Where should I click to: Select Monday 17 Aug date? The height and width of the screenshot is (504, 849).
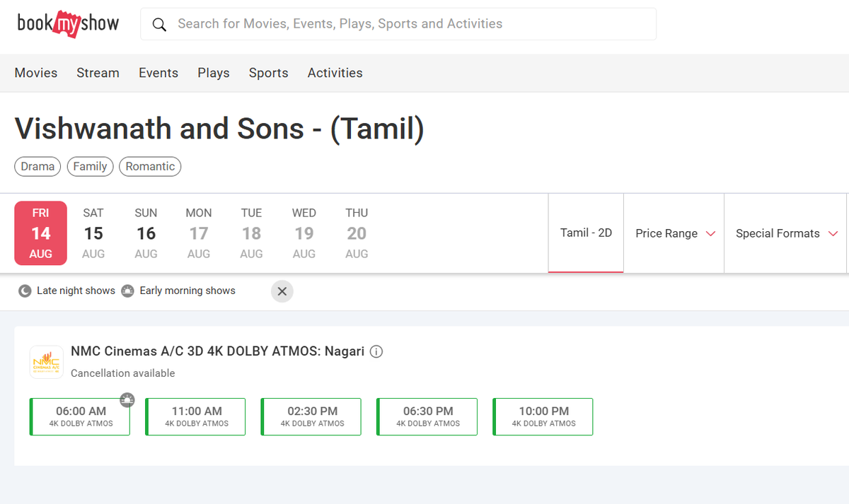click(199, 233)
